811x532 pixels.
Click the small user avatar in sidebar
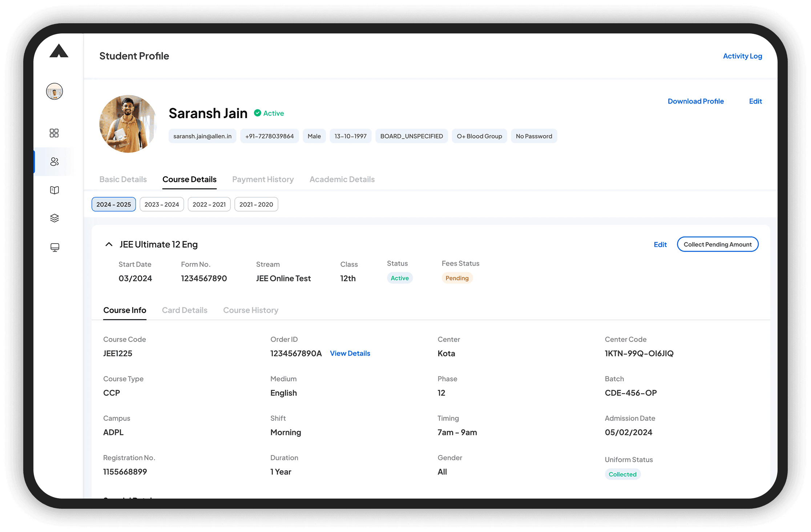click(55, 91)
